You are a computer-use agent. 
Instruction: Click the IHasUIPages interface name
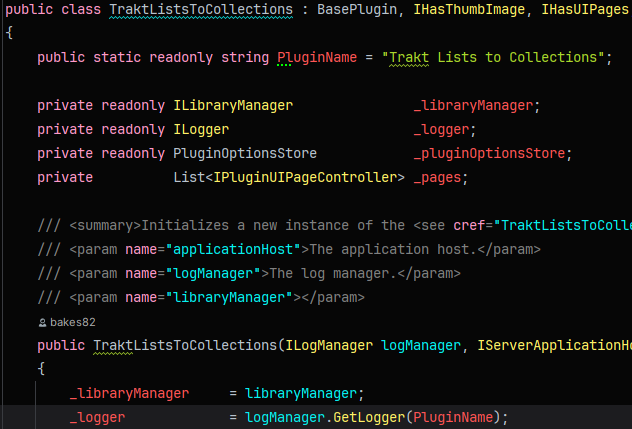coord(584,9)
